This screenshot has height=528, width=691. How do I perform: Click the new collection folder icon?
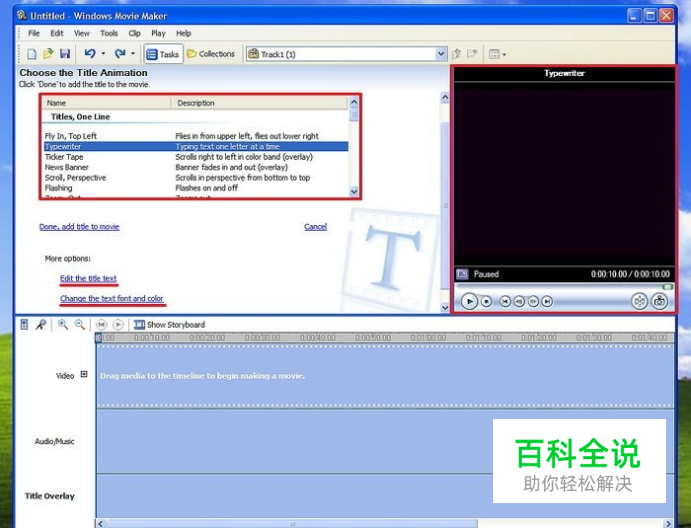click(x=472, y=54)
